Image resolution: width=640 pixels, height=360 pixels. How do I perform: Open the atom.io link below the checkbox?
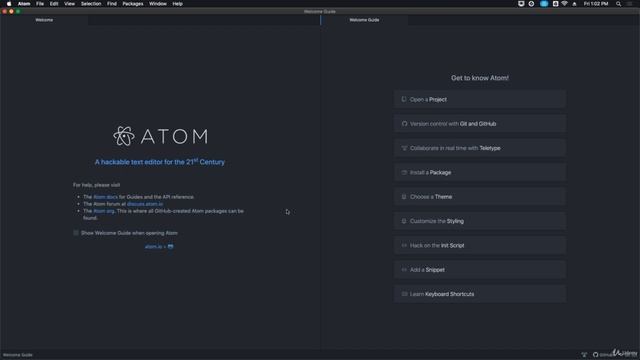coord(153,247)
